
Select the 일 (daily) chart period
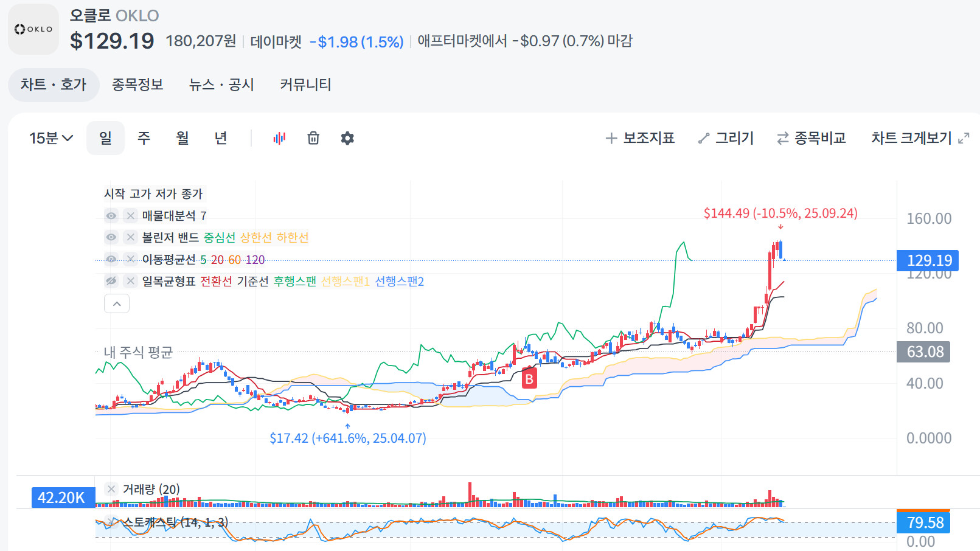click(x=105, y=138)
